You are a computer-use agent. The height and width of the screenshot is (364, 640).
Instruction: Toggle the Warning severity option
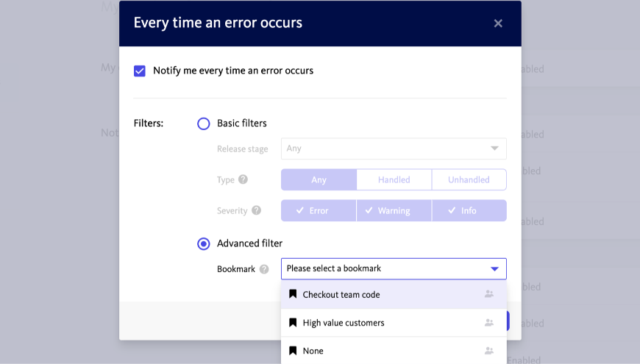[x=394, y=211]
